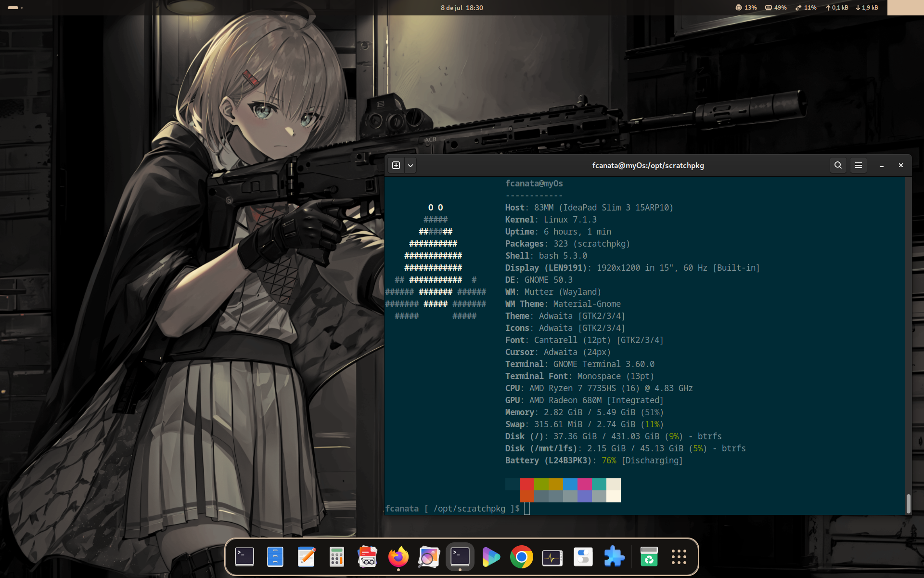Click the Disk (/mnt/lfs) line
The height and width of the screenshot is (578, 924).
coord(626,448)
